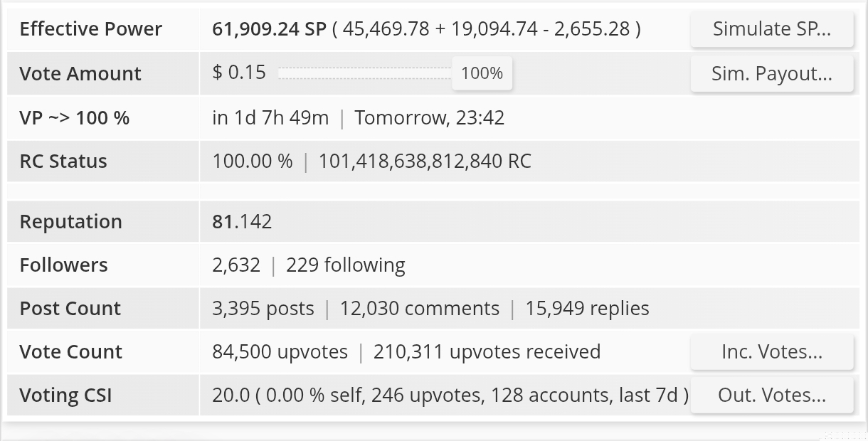Click the 229 following text
Viewport: 868px width, 441px height.
[346, 265]
